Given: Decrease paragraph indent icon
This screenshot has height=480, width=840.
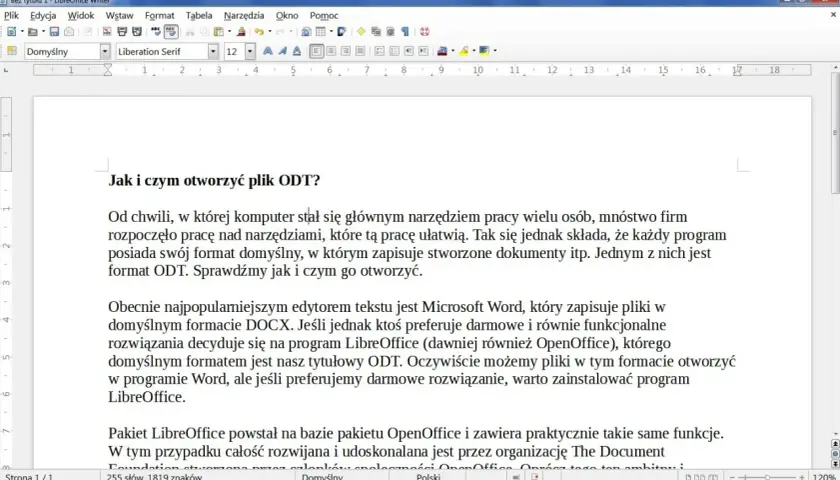Looking at the screenshot, I should tap(409, 51).
